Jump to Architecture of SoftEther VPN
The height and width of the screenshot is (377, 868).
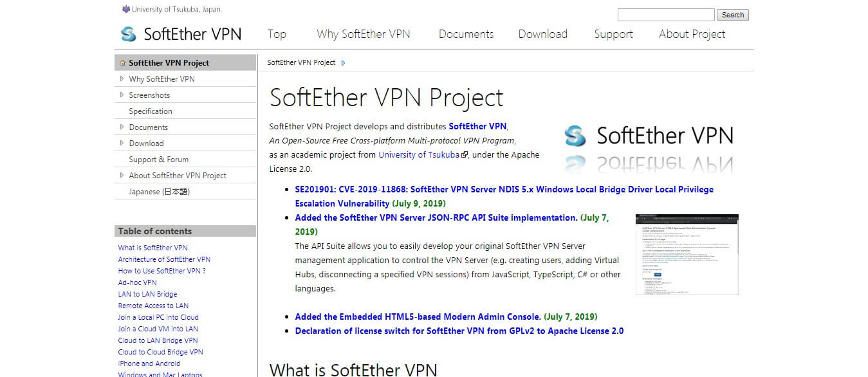164,259
